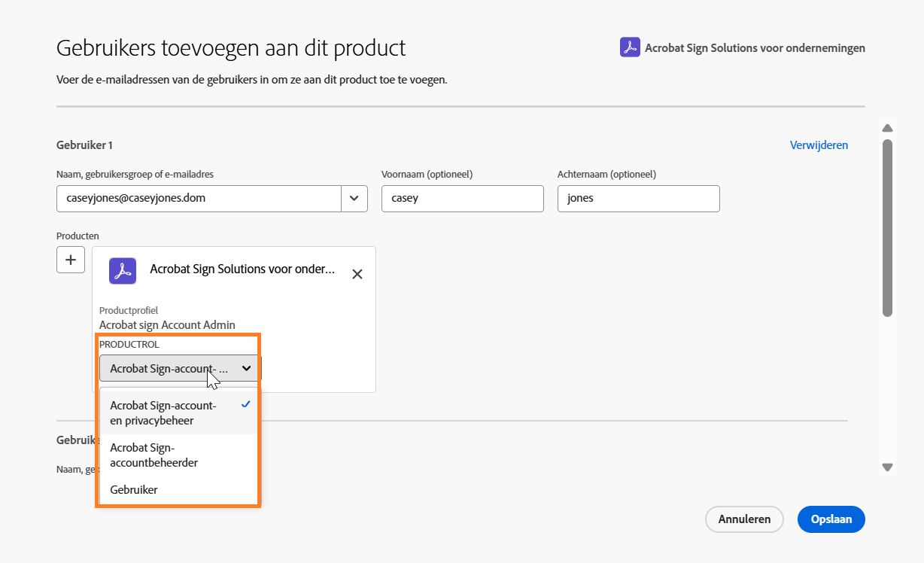Collapse the open role options list
Viewport: 924px width, 563px height.
click(178, 368)
